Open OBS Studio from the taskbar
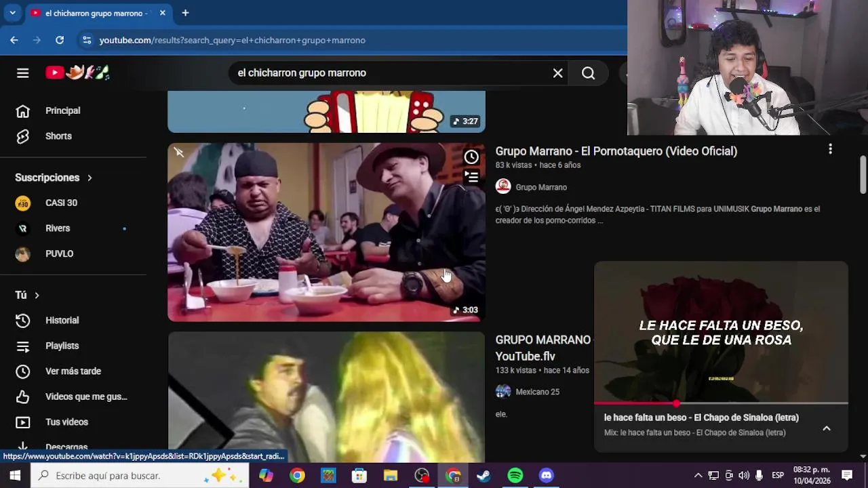 point(422,476)
